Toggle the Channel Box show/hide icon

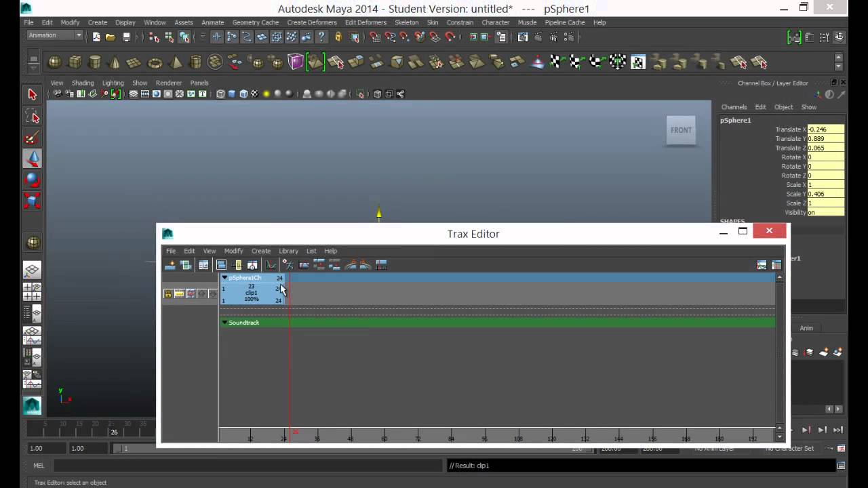tap(840, 37)
